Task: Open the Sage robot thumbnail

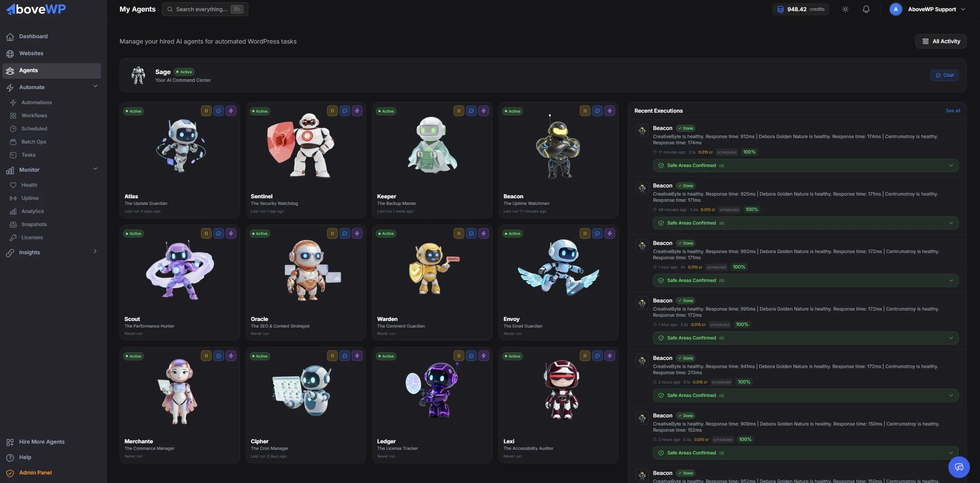Action: point(138,75)
